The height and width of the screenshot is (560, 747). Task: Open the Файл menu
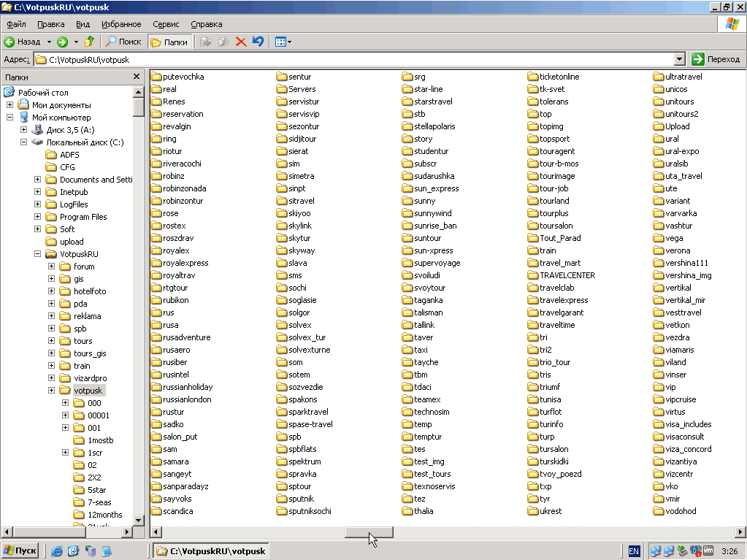click(16, 24)
